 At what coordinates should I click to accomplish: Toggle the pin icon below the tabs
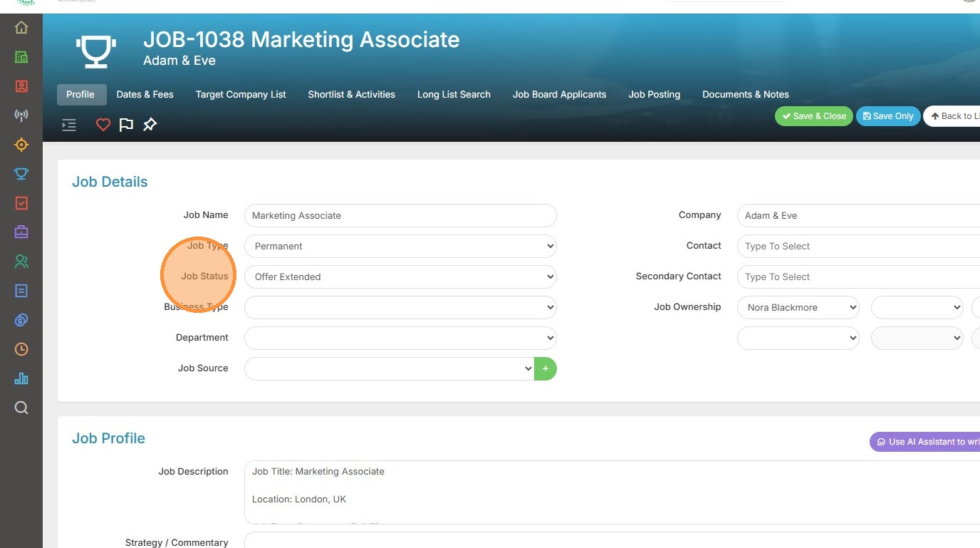(x=150, y=125)
